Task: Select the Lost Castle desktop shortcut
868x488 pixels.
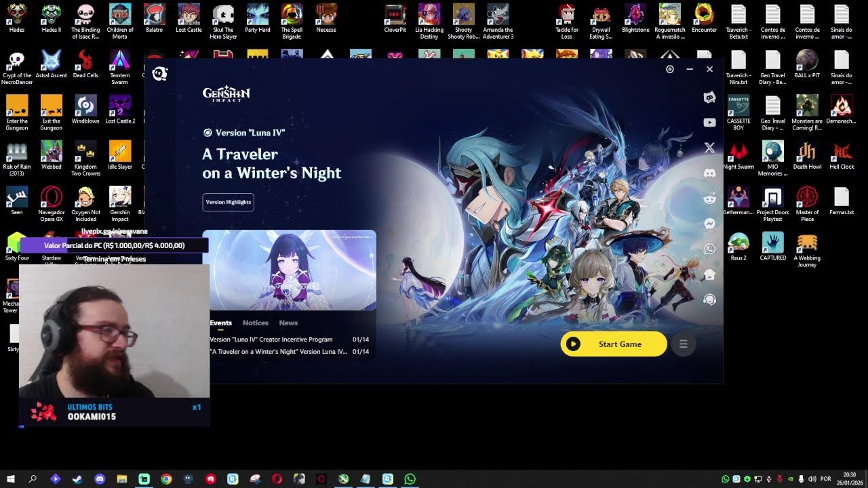Action: tap(189, 19)
